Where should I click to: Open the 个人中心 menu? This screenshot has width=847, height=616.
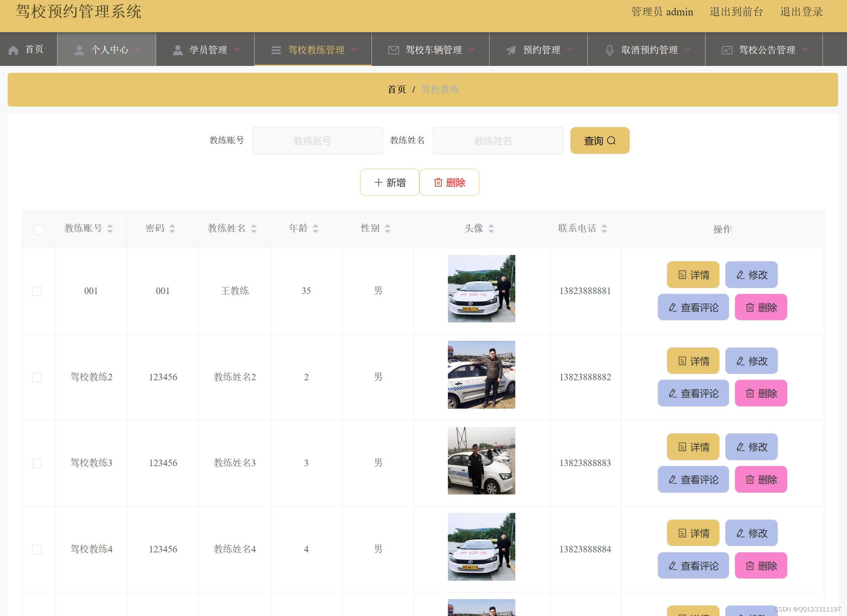coord(107,49)
